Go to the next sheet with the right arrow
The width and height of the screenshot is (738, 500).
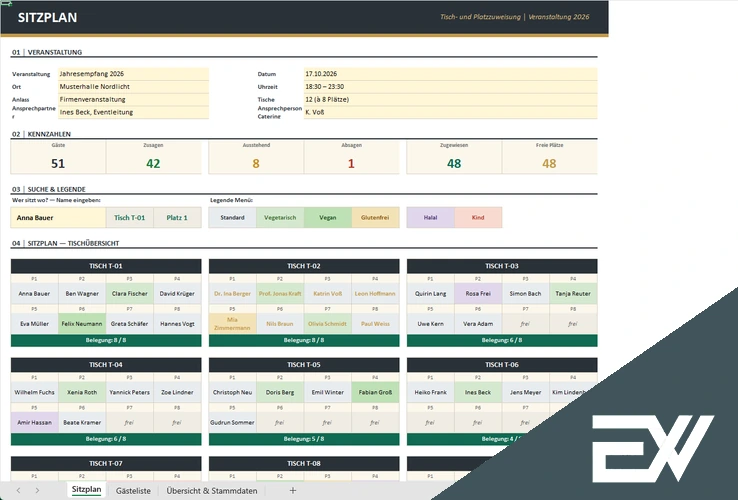(37, 491)
